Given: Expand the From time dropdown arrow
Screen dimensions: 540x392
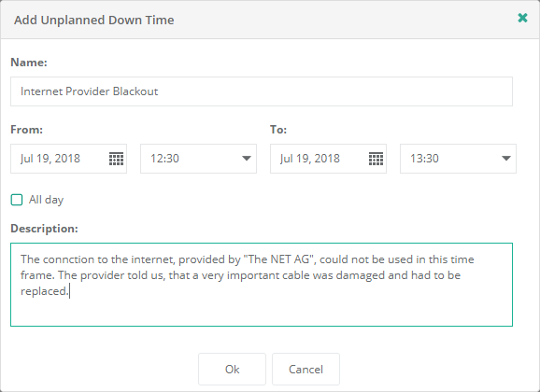Looking at the screenshot, I should 247,159.
